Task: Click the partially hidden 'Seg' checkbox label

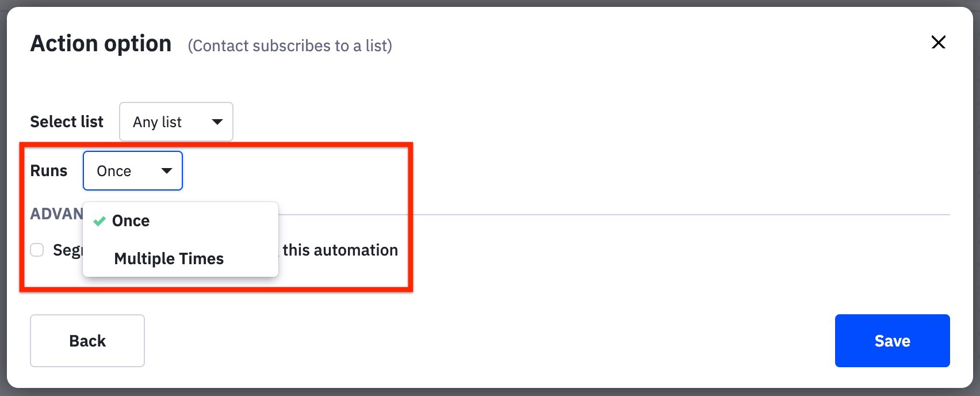Action: [67, 250]
